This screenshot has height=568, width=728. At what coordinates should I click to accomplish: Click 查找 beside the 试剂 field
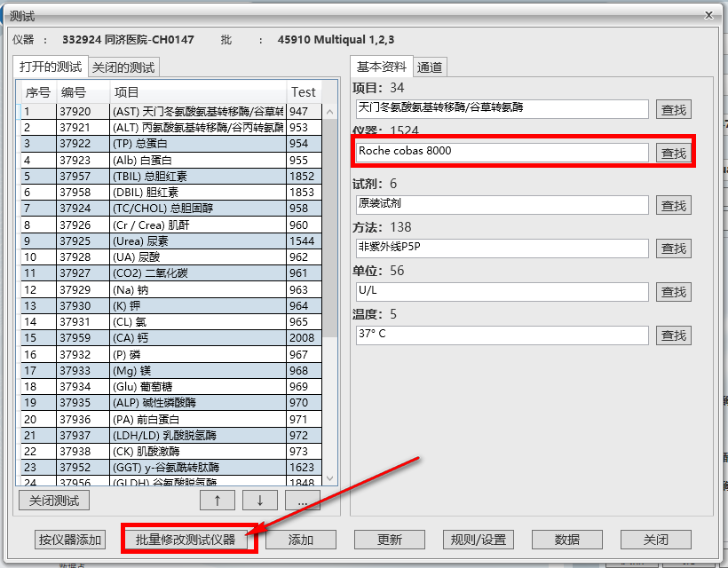pyautogui.click(x=673, y=205)
